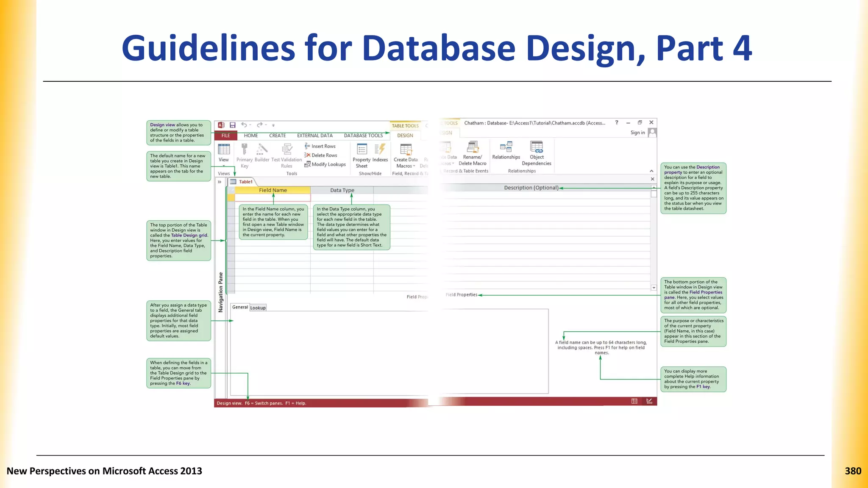Image resolution: width=868 pixels, height=488 pixels.
Task: Click the Field Name column header
Action: pyautogui.click(x=273, y=190)
